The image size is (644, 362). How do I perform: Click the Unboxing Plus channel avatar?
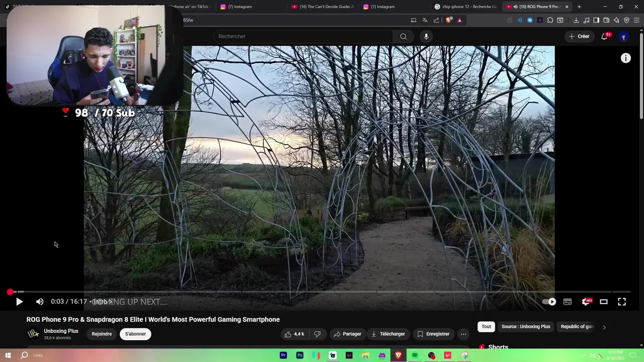click(33, 334)
